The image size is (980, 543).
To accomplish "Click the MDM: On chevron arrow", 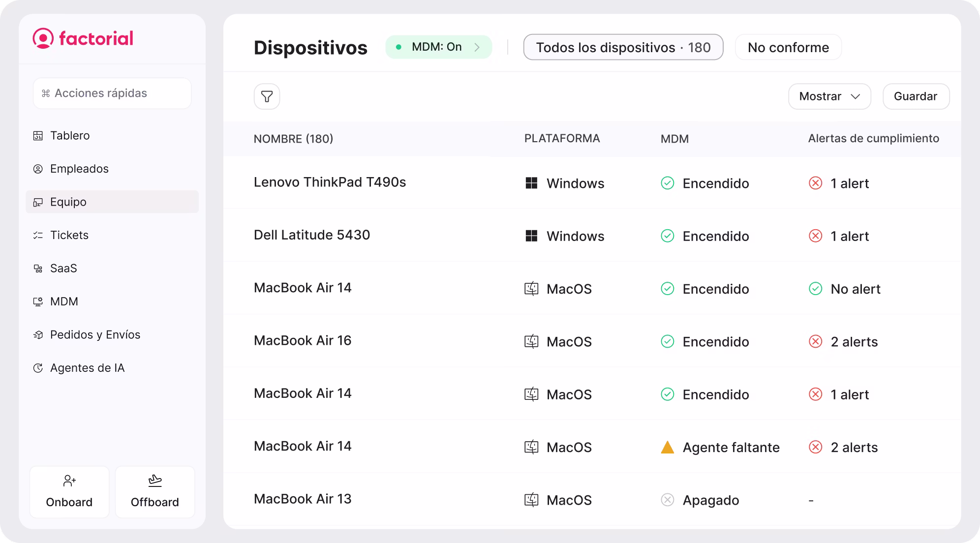I will point(477,47).
